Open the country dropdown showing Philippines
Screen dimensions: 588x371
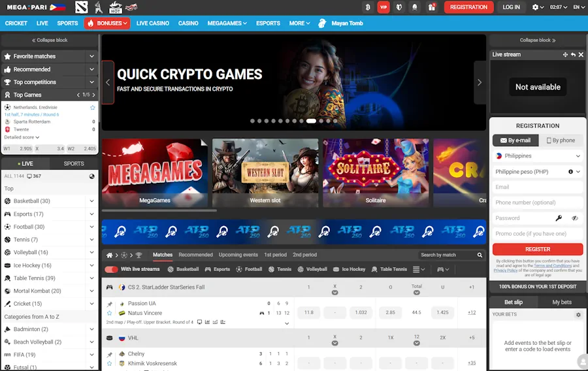(x=538, y=156)
